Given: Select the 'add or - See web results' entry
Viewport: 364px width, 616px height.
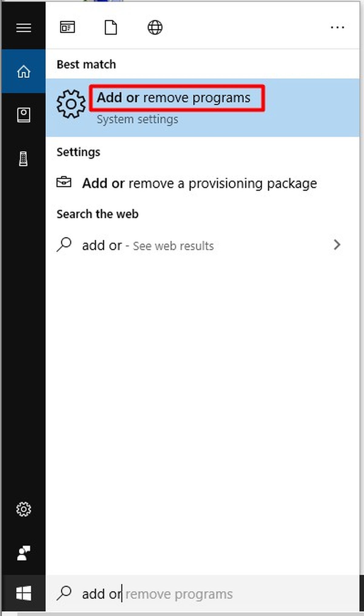Looking at the screenshot, I should click(203, 245).
